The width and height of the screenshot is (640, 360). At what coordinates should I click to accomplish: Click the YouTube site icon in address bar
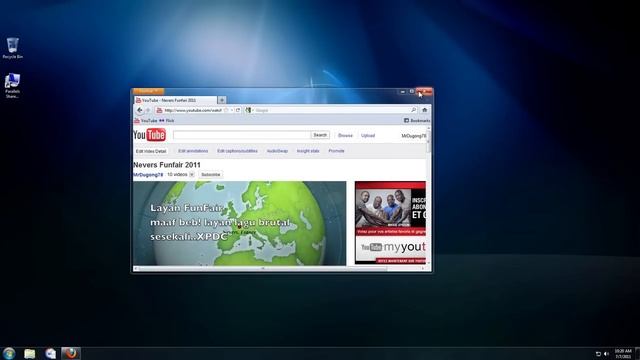click(160, 110)
